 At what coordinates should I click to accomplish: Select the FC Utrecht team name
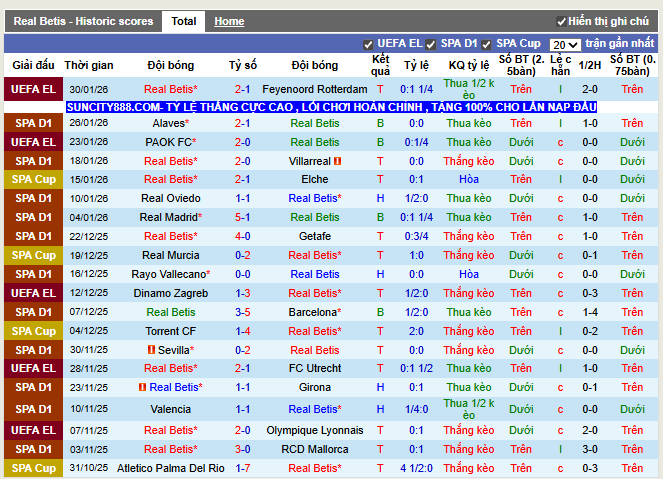[315, 368]
